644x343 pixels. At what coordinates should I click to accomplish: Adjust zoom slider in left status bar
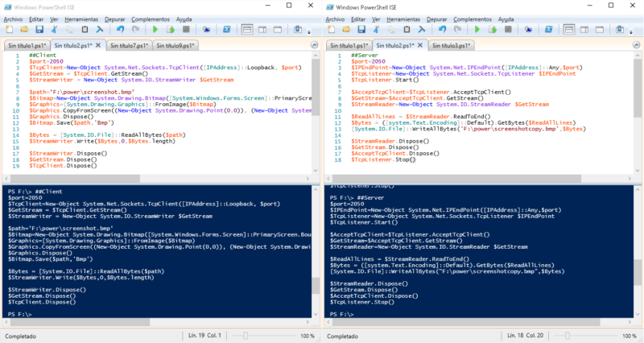point(246,336)
